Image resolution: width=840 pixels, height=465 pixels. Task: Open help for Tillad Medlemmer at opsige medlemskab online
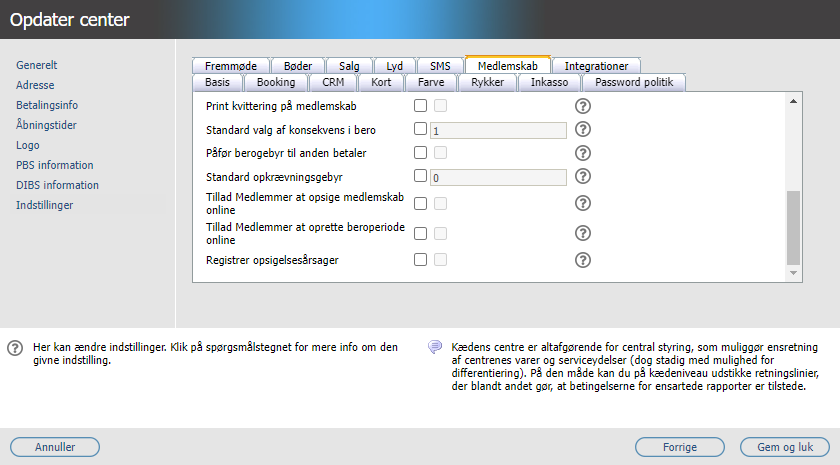point(583,204)
